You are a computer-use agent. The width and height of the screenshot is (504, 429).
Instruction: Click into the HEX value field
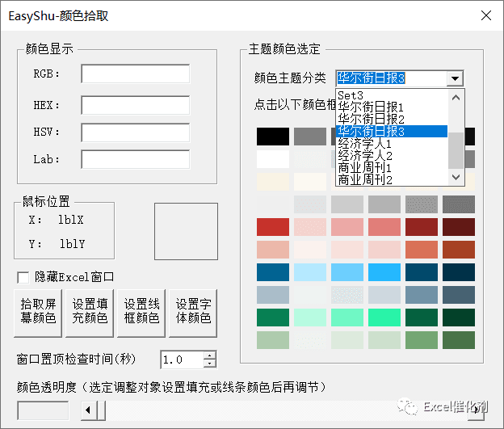136,105
